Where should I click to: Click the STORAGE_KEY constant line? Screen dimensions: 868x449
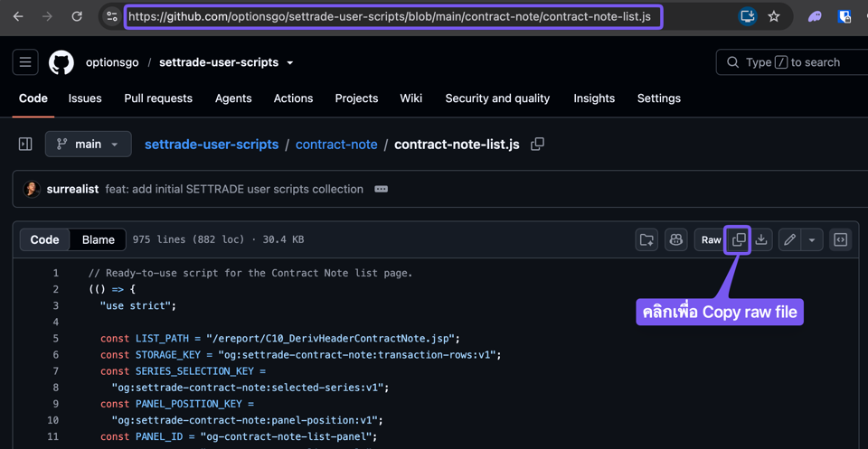[x=300, y=354]
